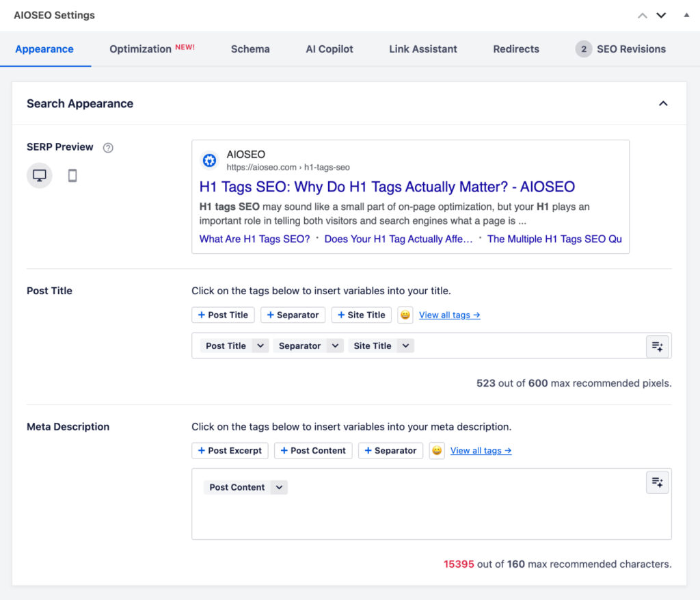Viewport: 700px width, 600px height.
Task: Insert Site Title tag into title
Action: [361, 315]
